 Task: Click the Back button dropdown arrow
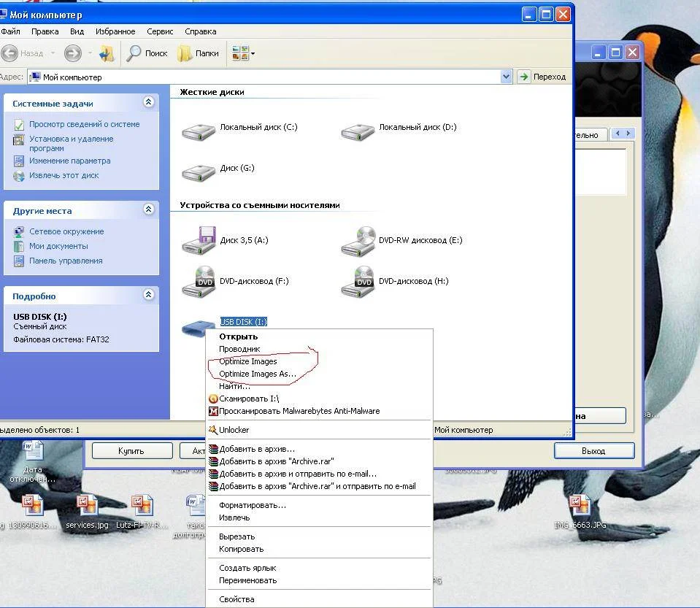click(x=53, y=53)
